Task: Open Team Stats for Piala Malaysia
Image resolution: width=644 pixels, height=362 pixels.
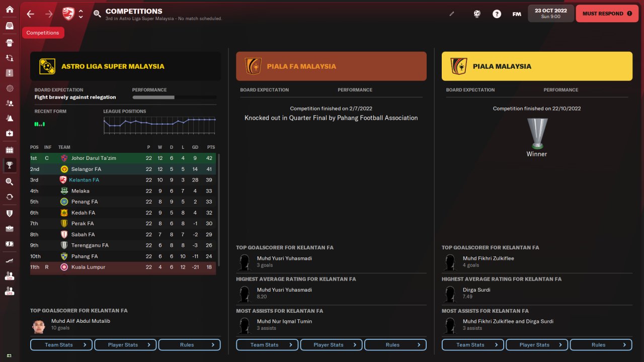Action: click(x=473, y=345)
